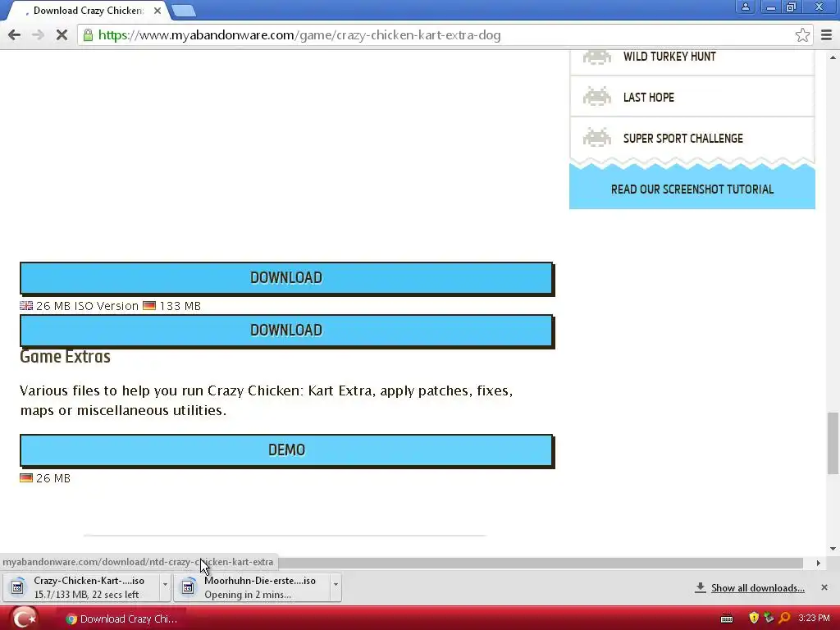
Task: Click the horizontal scrollbar track
Action: click(540, 563)
